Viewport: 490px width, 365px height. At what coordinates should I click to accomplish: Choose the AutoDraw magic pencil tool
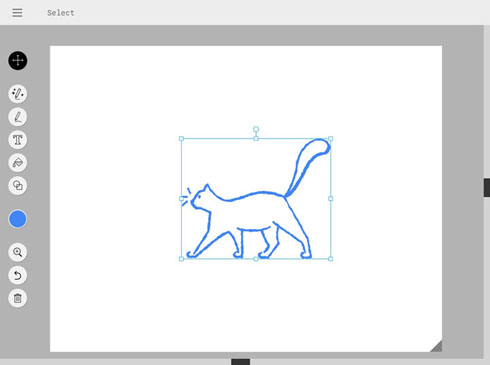coord(18,94)
